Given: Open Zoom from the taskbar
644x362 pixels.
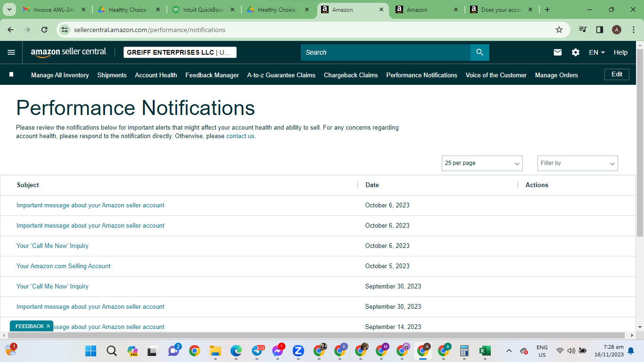Looking at the screenshot, I should (x=298, y=351).
